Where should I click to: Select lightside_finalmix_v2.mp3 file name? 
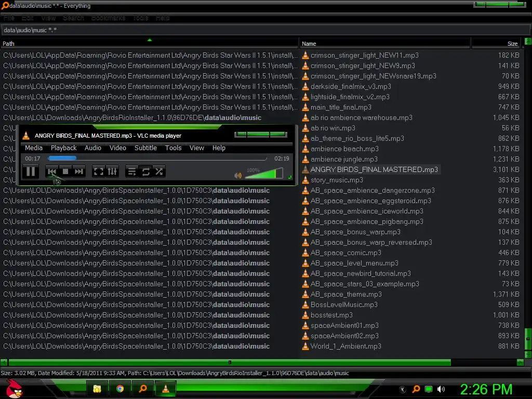350,97
